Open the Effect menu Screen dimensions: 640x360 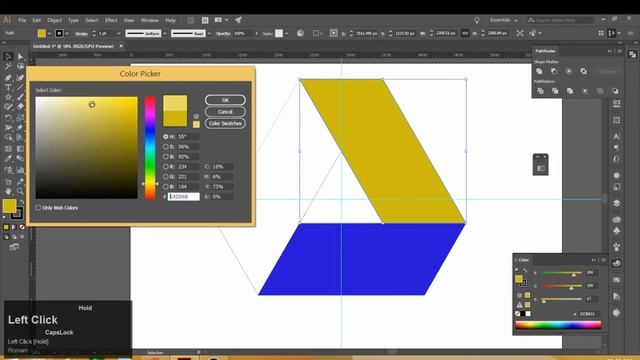coord(111,20)
